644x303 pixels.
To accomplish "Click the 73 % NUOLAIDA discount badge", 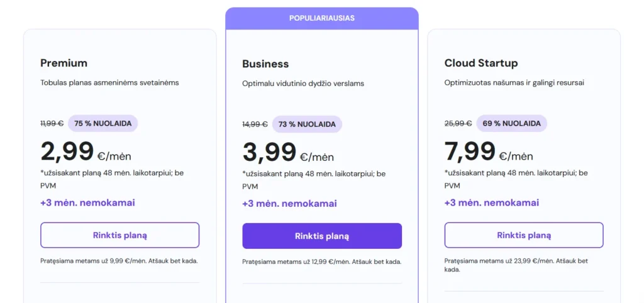I will [x=307, y=124].
